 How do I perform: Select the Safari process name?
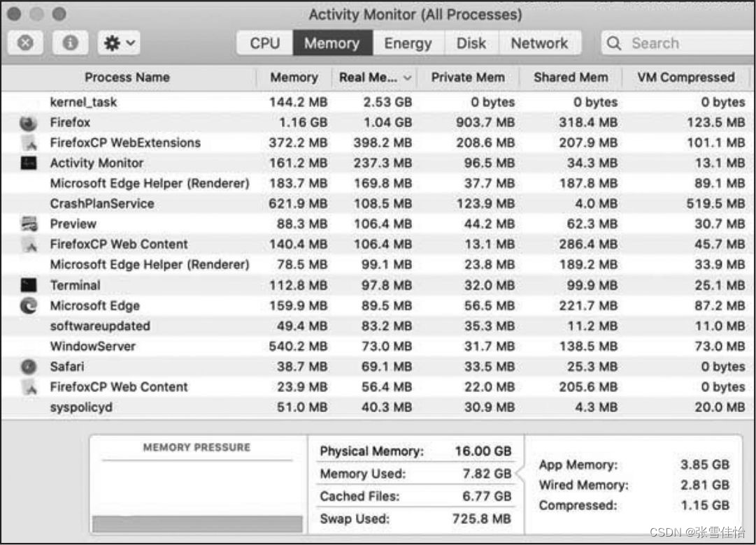click(67, 367)
